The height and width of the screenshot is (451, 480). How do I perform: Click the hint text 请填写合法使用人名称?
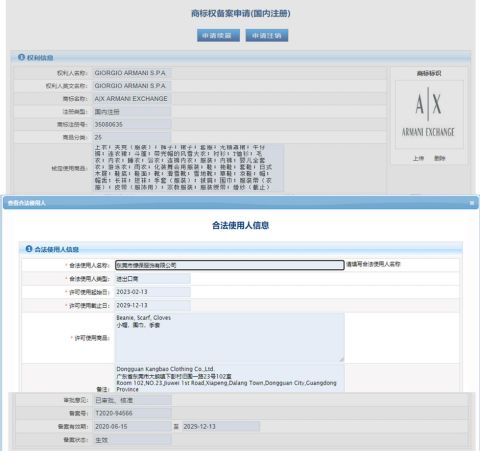(373, 264)
